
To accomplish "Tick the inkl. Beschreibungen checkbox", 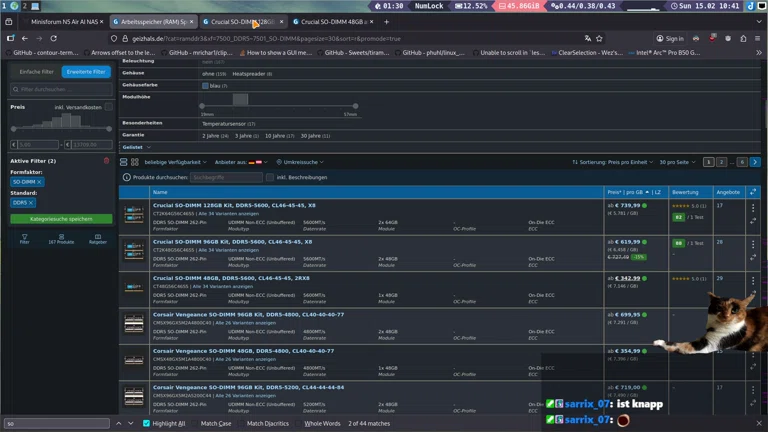I will 270,177.
